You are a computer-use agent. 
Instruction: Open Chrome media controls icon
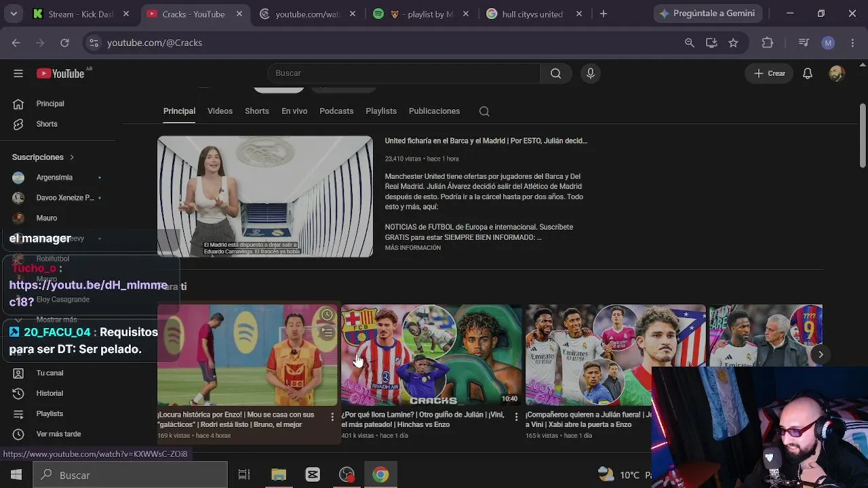tap(804, 43)
